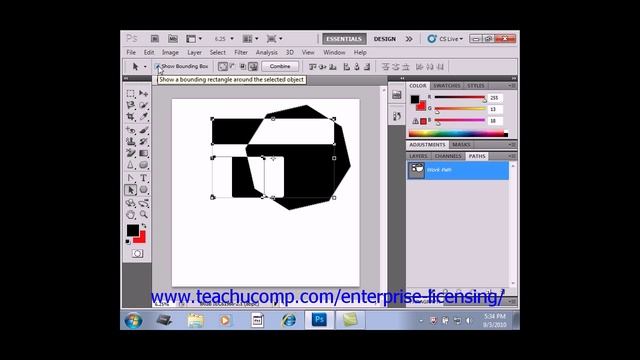
Task: Switch to the Swatches tab
Action: pyautogui.click(x=447, y=86)
